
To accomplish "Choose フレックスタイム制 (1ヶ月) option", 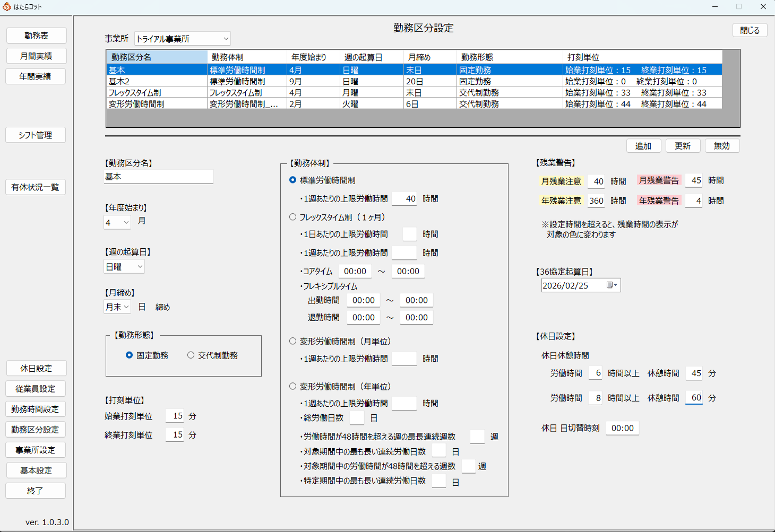I will [x=292, y=217].
